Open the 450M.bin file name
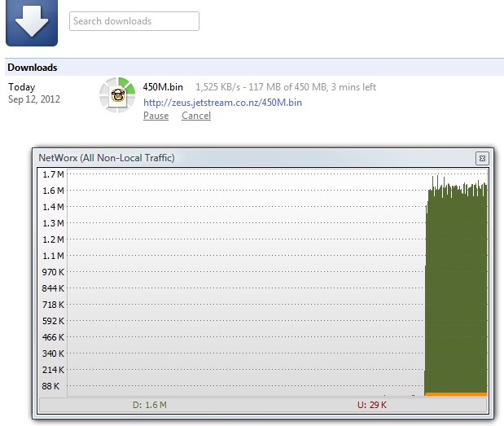The width and height of the screenshot is (504, 426). point(163,87)
